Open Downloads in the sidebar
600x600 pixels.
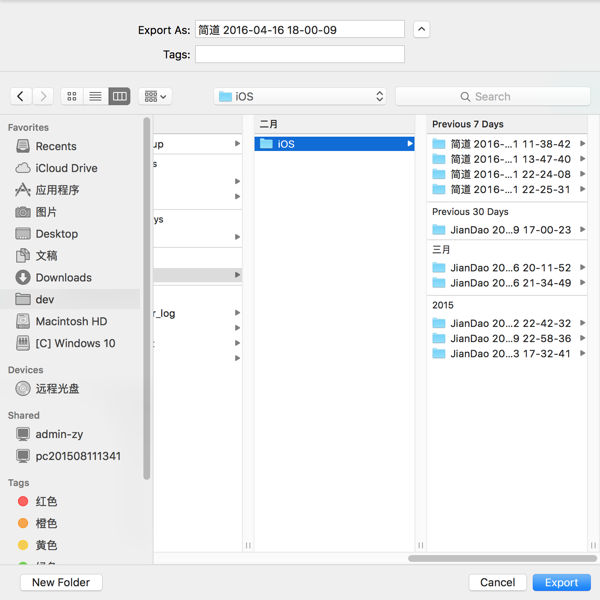point(54,277)
